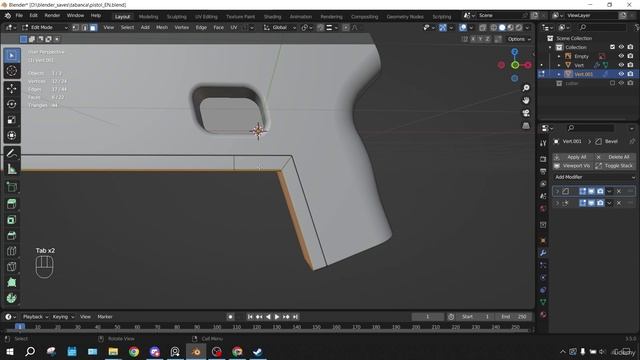Toggle the camera view icon
The width and height of the screenshot is (640, 360).
click(x=526, y=113)
